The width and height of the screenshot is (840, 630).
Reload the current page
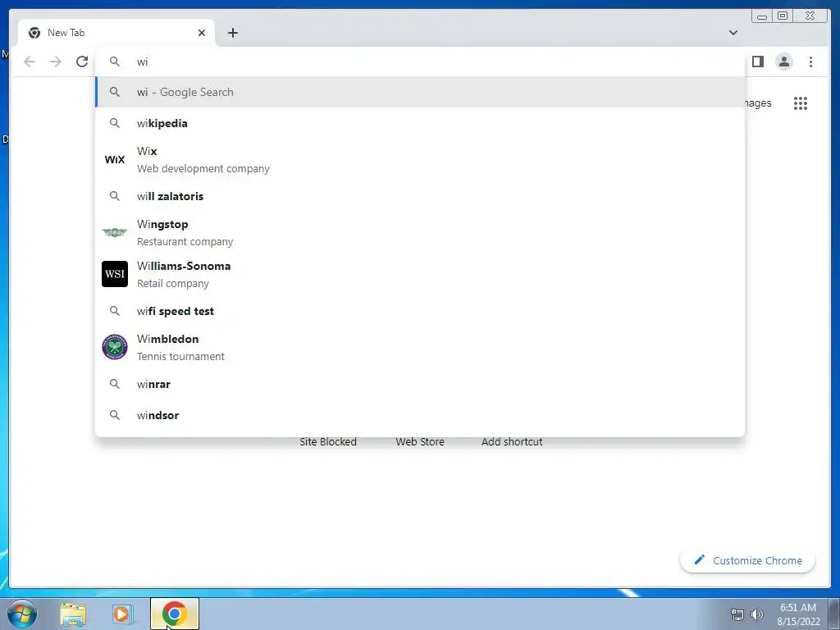(x=82, y=62)
